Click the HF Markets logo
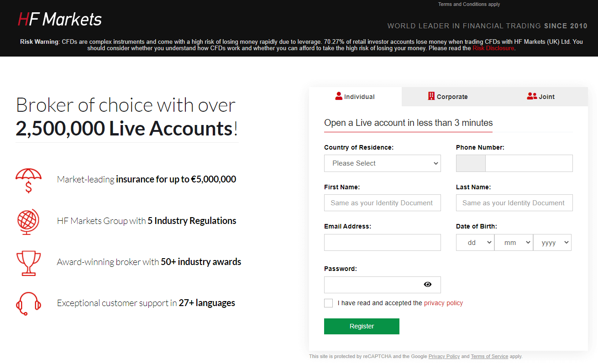Screen dimensions: 598x364 click(60, 19)
